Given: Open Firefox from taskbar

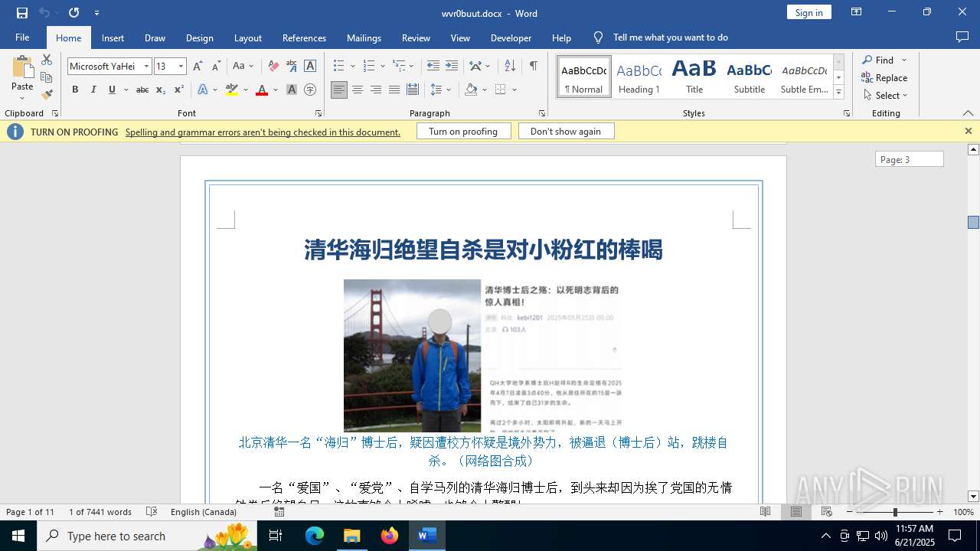Looking at the screenshot, I should pyautogui.click(x=389, y=536).
